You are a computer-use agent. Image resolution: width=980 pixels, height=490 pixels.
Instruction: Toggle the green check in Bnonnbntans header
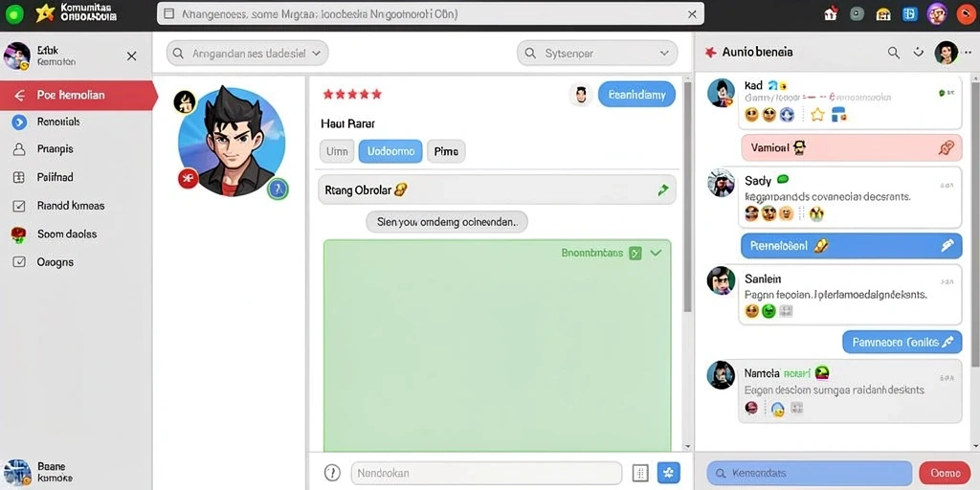[635, 253]
